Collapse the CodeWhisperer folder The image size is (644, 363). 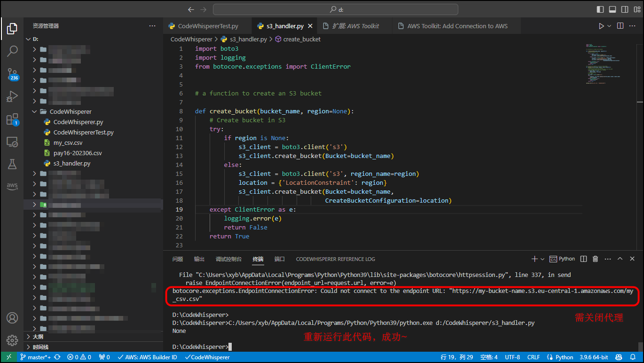click(34, 111)
